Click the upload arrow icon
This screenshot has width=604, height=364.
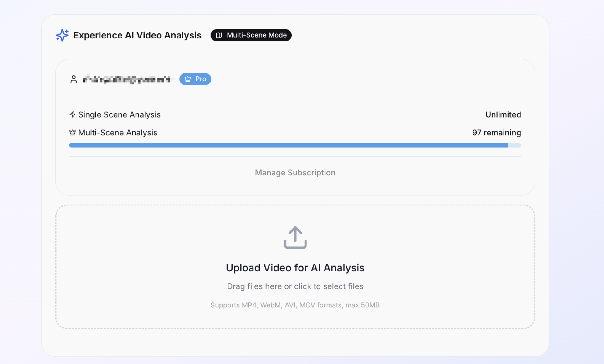click(295, 238)
